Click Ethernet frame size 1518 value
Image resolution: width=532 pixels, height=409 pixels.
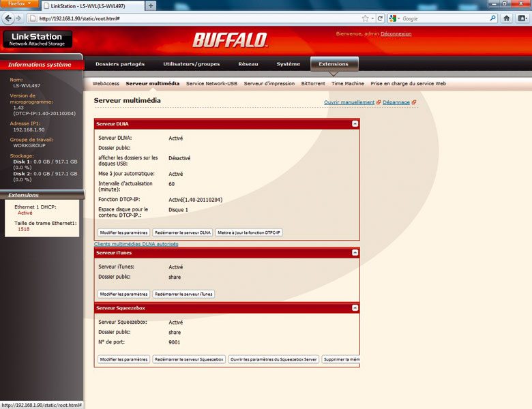(x=23, y=229)
